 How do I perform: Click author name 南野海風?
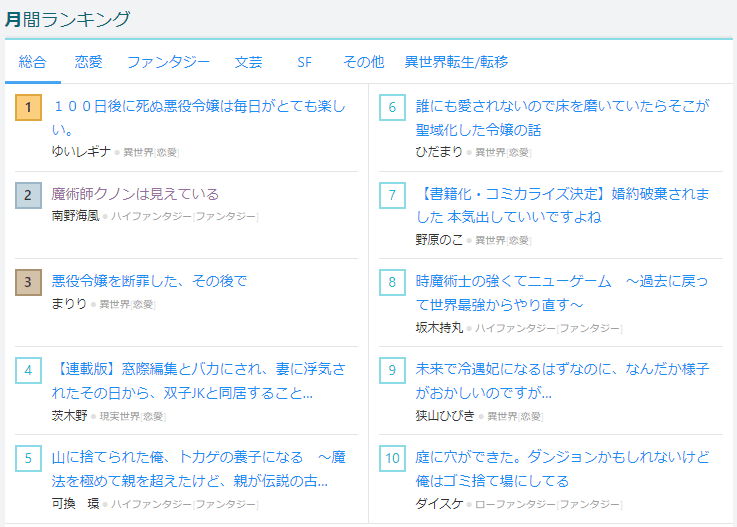[75, 216]
